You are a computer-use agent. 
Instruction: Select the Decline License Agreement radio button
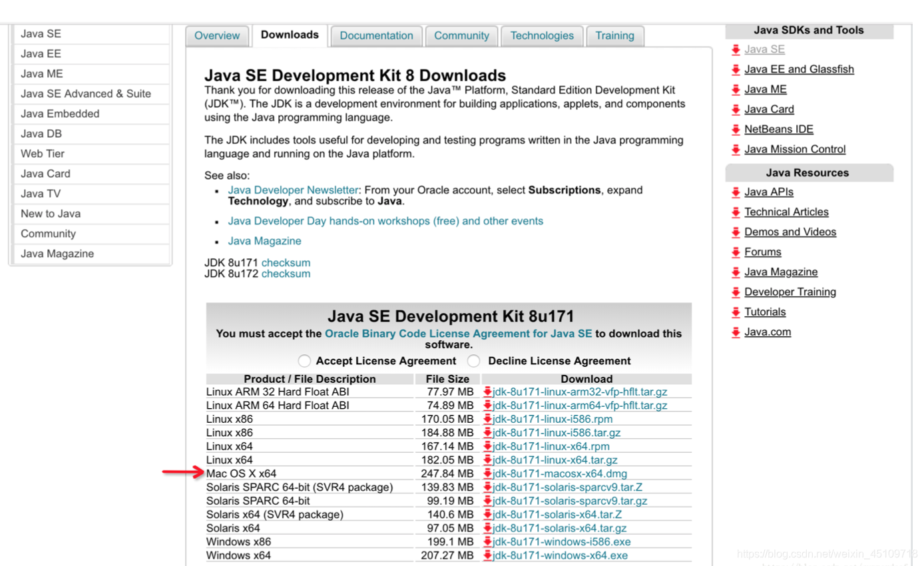pyautogui.click(x=474, y=361)
